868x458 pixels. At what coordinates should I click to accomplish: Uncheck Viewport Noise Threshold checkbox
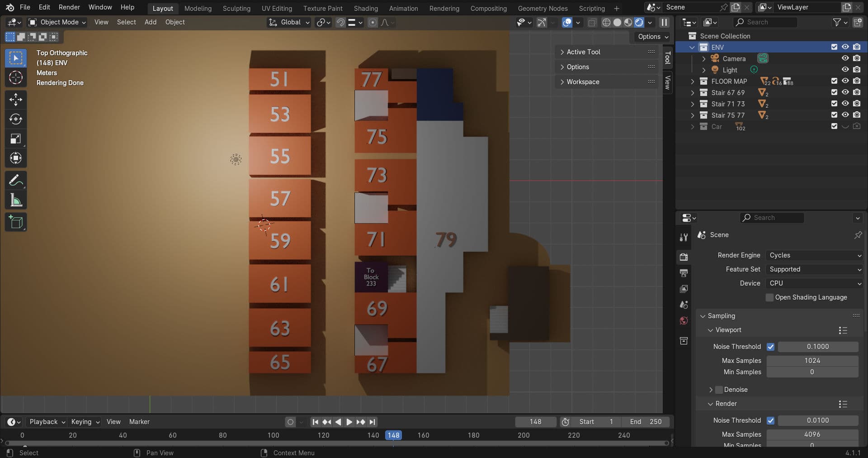pos(770,347)
